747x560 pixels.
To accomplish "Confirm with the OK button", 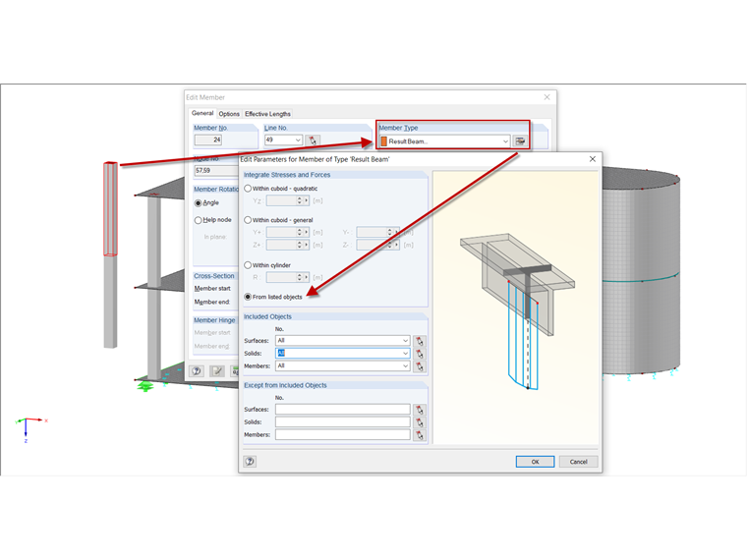I will tap(535, 462).
